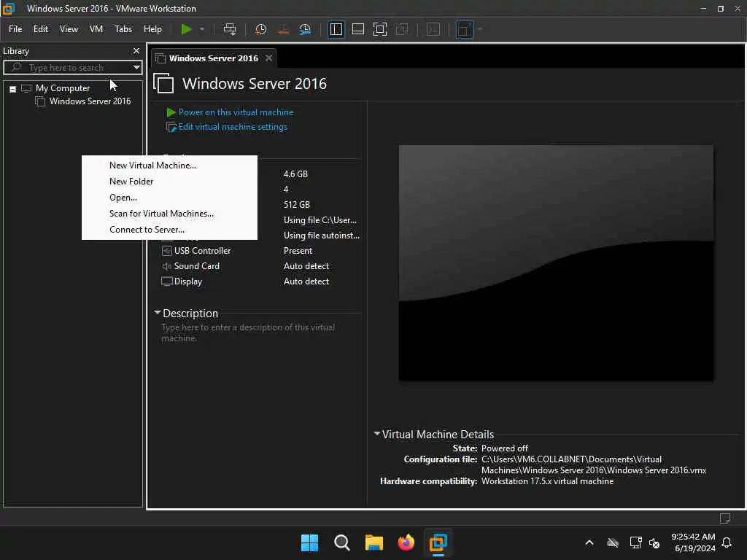Image resolution: width=747 pixels, height=560 pixels.
Task: Click the 512 GB hard disk value
Action: point(296,205)
